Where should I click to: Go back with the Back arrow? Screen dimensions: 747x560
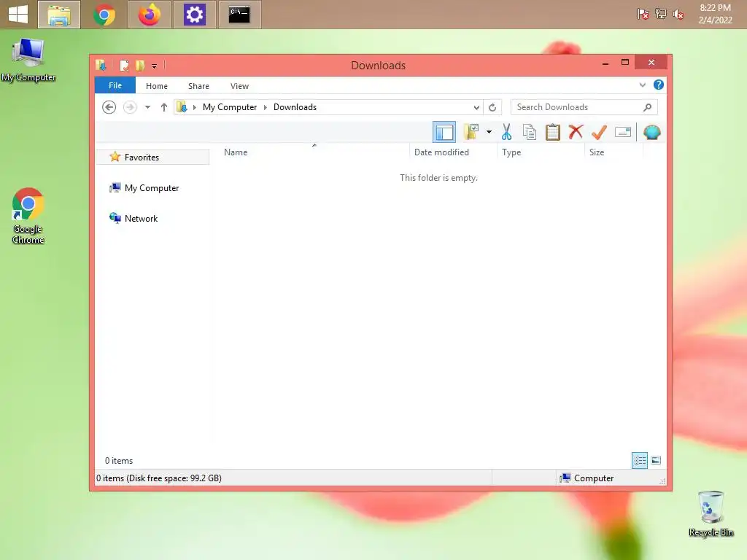tap(109, 107)
